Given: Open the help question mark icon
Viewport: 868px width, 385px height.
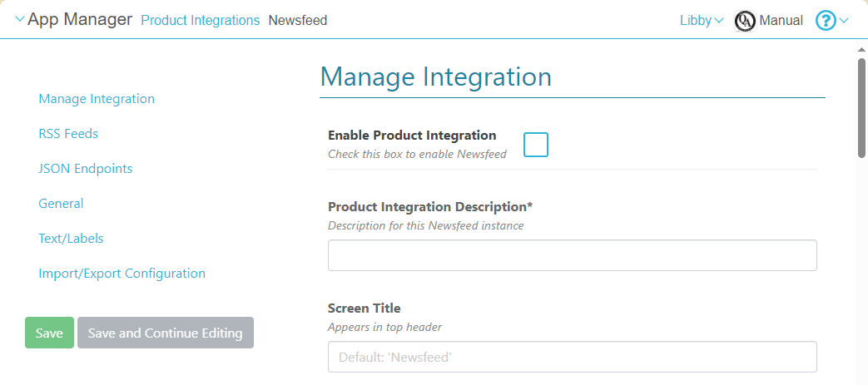Looking at the screenshot, I should [x=826, y=21].
